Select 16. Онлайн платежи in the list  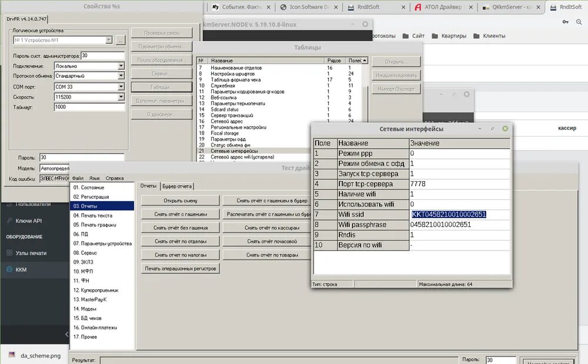click(102, 328)
